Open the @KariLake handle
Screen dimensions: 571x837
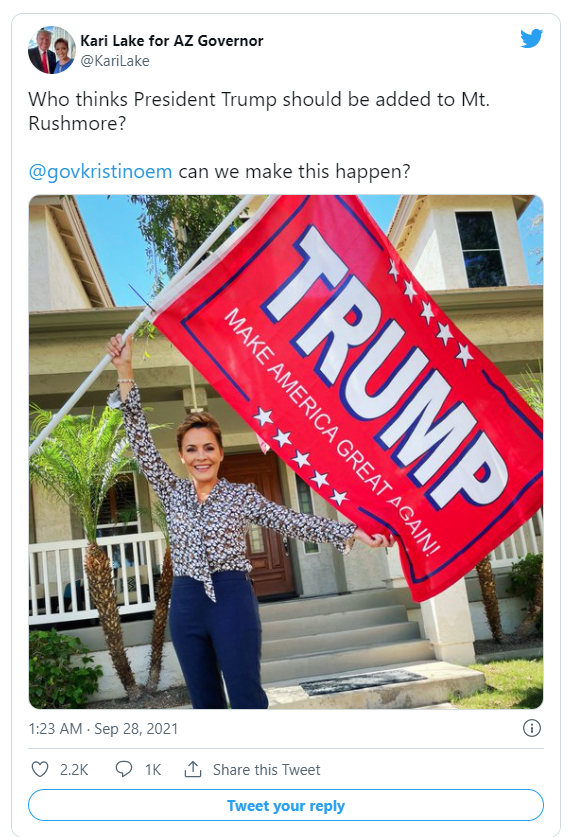[115, 61]
